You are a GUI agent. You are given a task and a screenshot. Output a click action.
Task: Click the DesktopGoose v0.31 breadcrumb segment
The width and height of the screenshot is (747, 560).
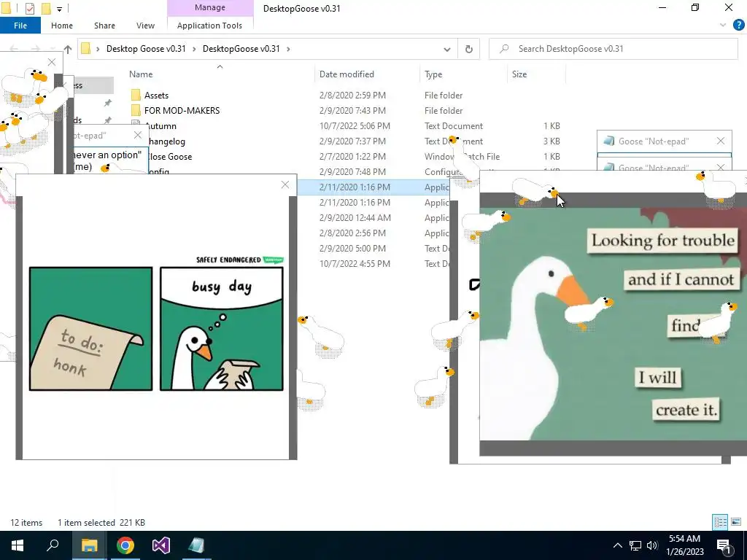coord(241,49)
